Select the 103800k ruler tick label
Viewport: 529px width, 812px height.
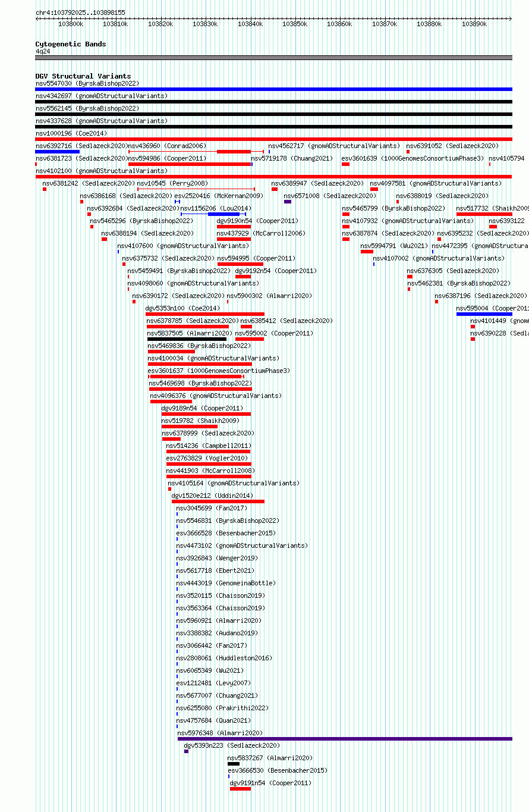pyautogui.click(x=71, y=24)
